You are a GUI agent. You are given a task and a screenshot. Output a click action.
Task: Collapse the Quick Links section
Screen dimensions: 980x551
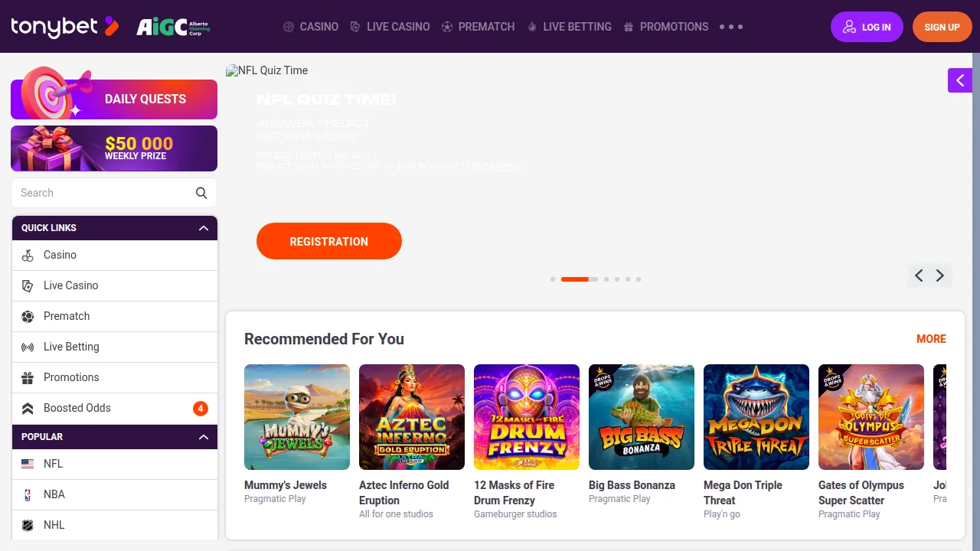tap(204, 228)
